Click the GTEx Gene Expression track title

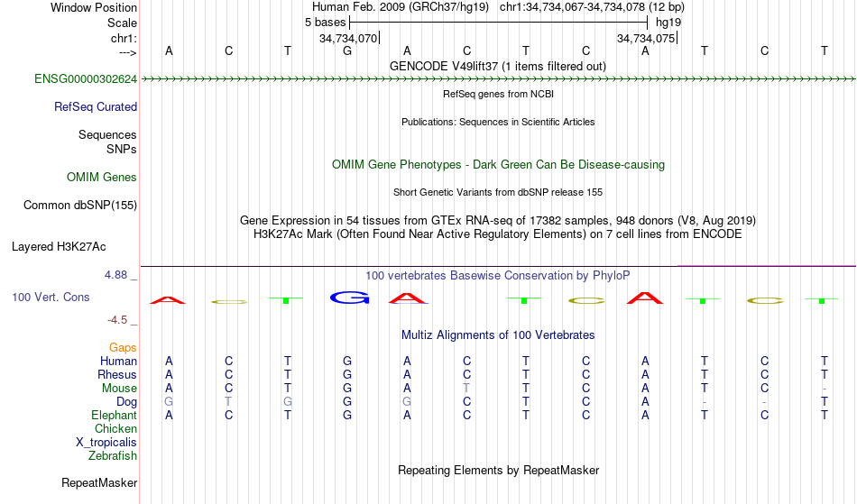pos(498,221)
